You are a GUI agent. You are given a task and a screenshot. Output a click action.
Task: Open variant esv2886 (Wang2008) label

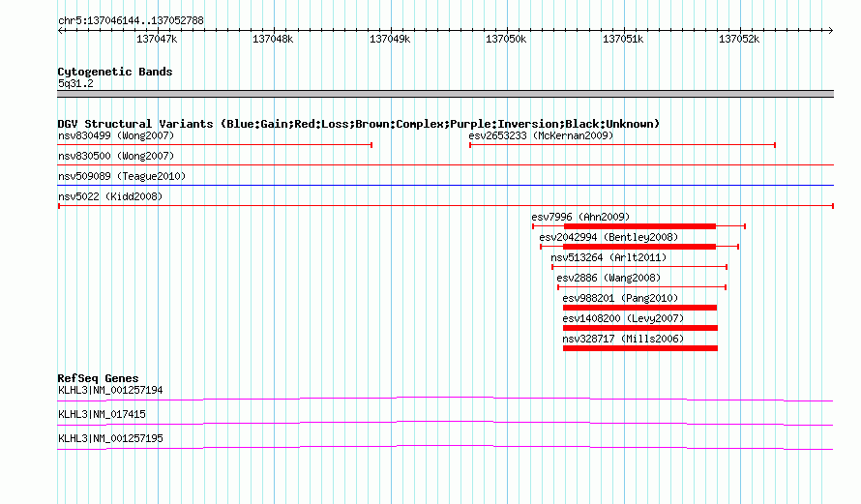(609, 278)
